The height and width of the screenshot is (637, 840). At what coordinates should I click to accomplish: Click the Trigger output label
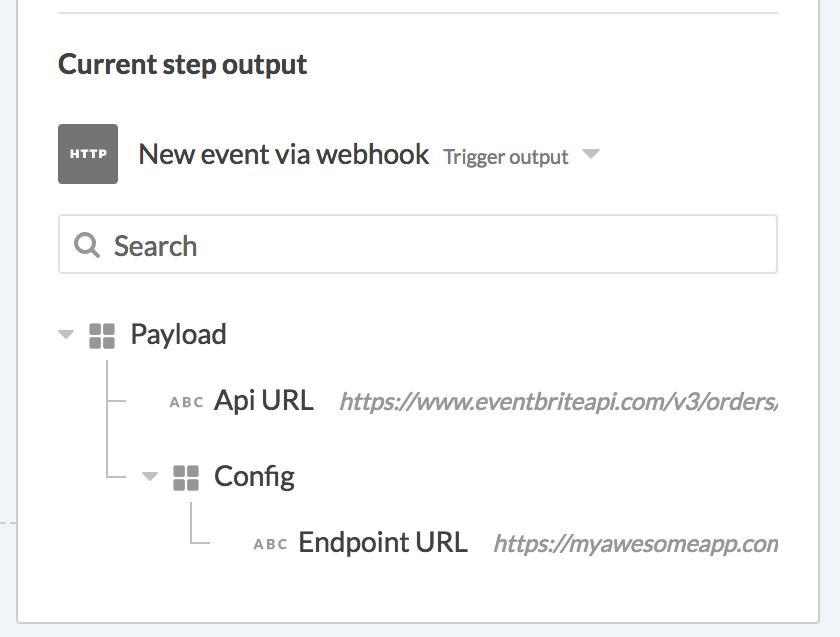coord(506,157)
